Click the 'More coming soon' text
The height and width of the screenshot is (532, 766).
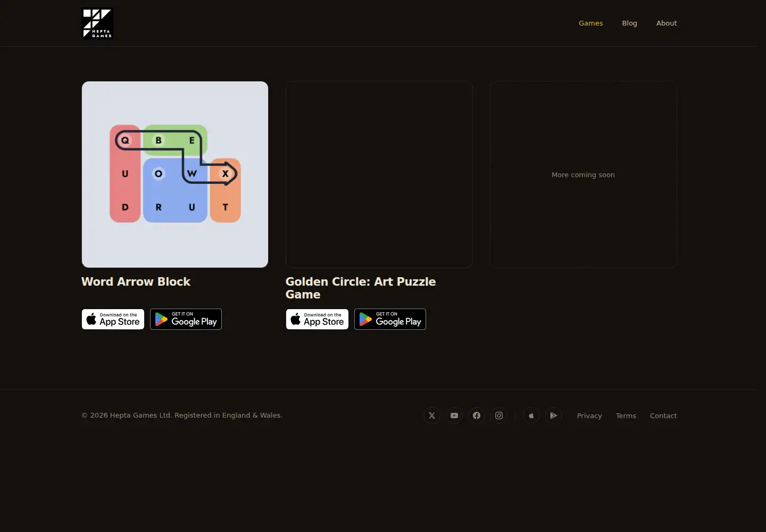click(x=583, y=175)
